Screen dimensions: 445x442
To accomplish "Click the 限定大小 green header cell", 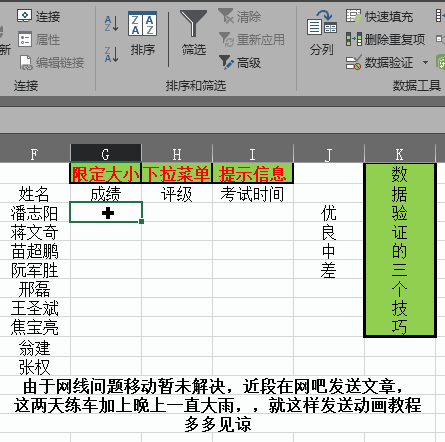I will [106, 173].
